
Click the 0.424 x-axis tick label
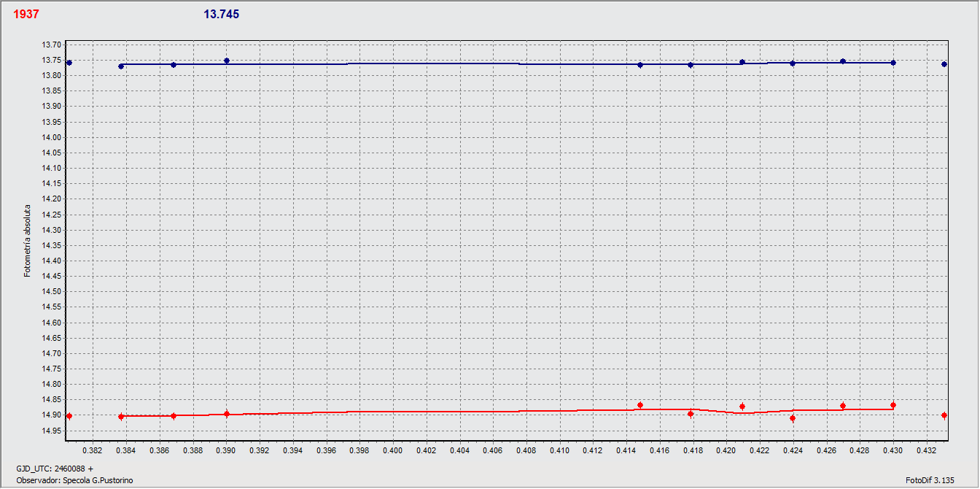[x=793, y=451]
